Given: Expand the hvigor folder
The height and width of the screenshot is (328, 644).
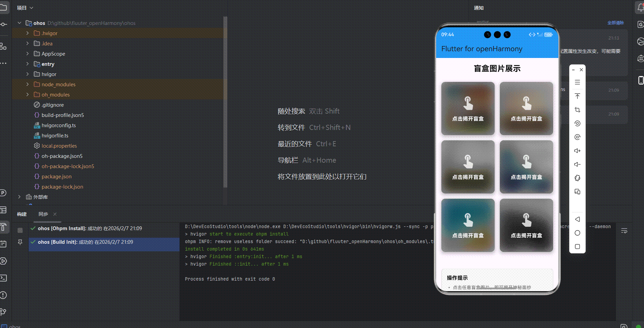Looking at the screenshot, I should point(28,74).
